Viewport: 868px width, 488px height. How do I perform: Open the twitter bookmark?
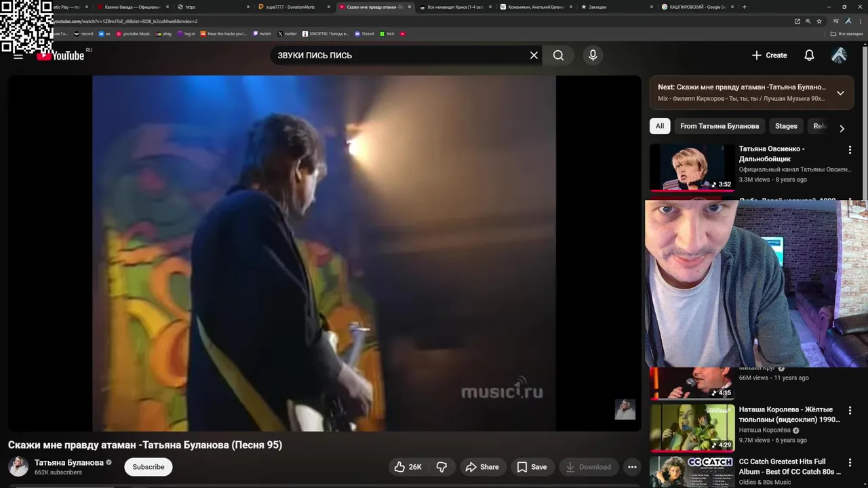click(288, 34)
